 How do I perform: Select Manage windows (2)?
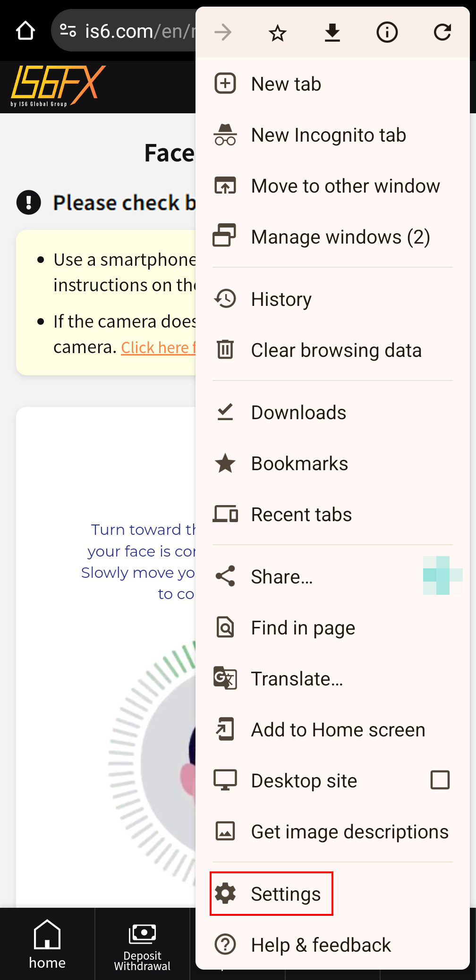pos(332,237)
